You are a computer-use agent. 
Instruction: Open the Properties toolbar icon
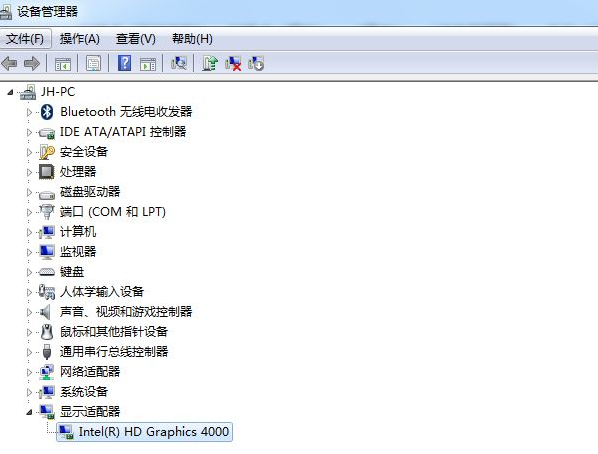coord(94,63)
